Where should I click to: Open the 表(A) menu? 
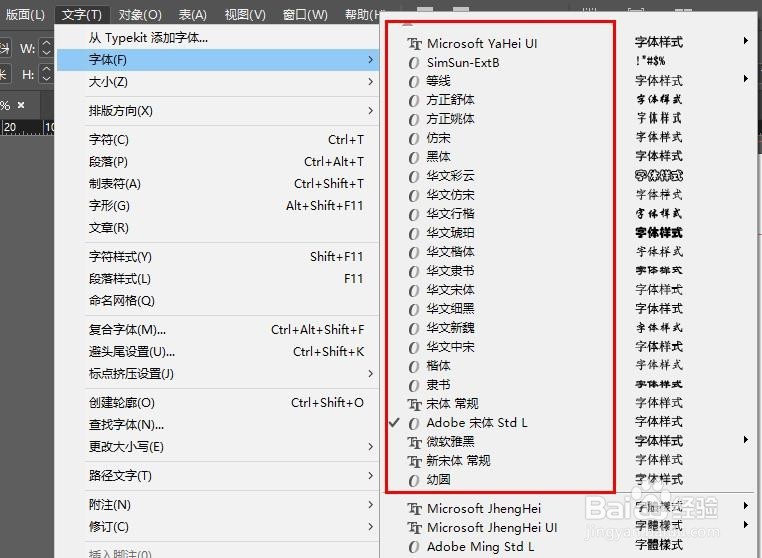pos(192,15)
